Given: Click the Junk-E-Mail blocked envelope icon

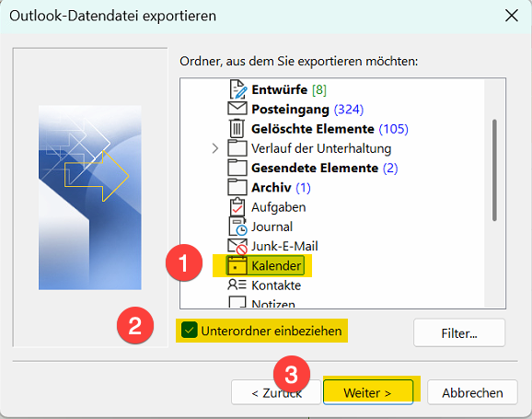Looking at the screenshot, I should pyautogui.click(x=237, y=247).
